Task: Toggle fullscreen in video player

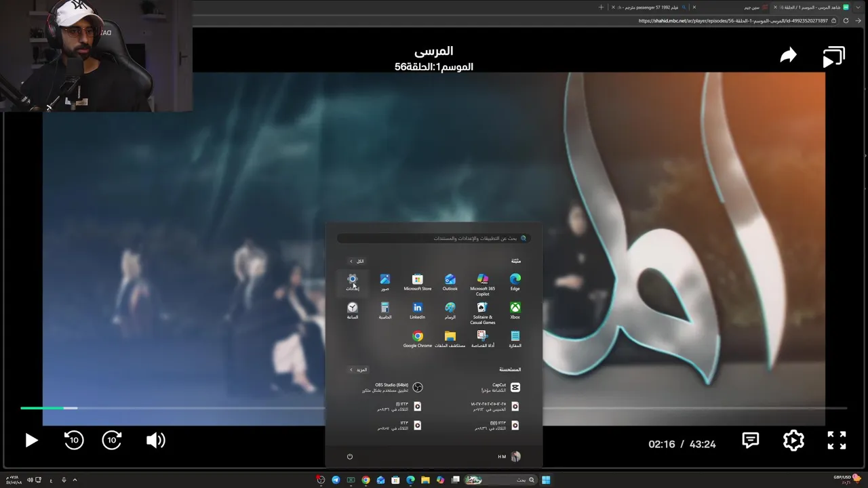Action: coord(837,441)
